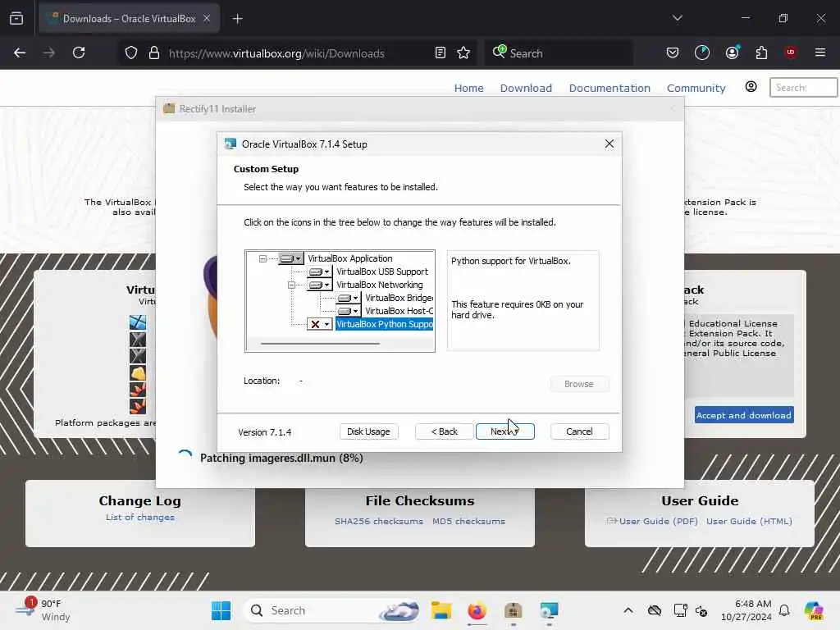Click the website user account icon
Screen dimensions: 840x630
(751, 87)
